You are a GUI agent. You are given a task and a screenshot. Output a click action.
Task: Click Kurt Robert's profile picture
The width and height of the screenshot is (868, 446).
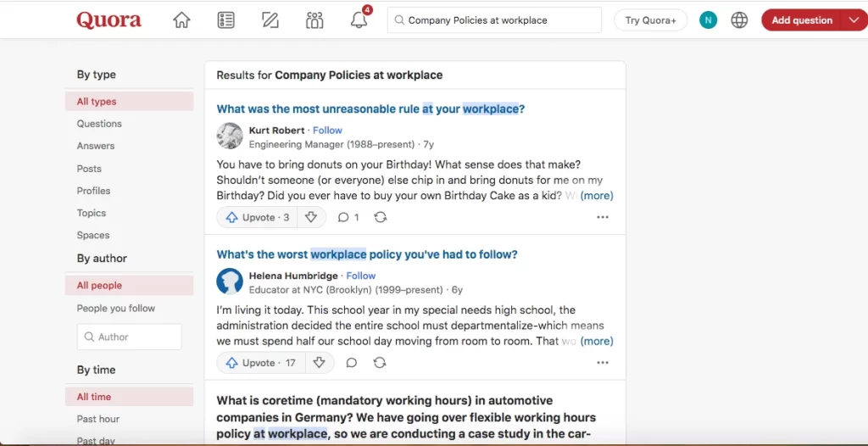click(230, 137)
